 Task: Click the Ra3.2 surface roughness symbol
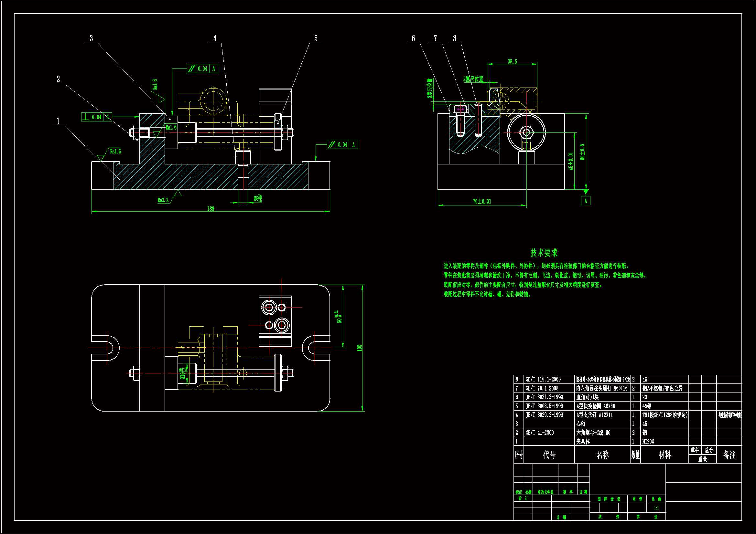163,200
